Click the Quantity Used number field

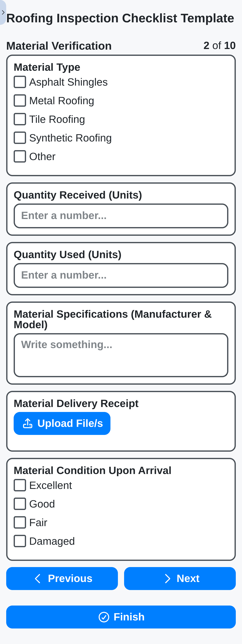(x=121, y=275)
